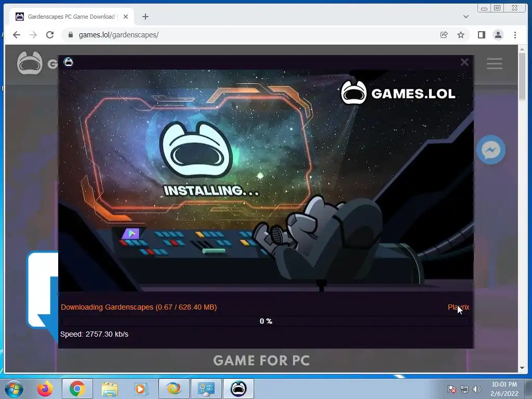This screenshot has width=532, height=399.
Task: Open the volume speaker tray icon
Action: (477, 389)
